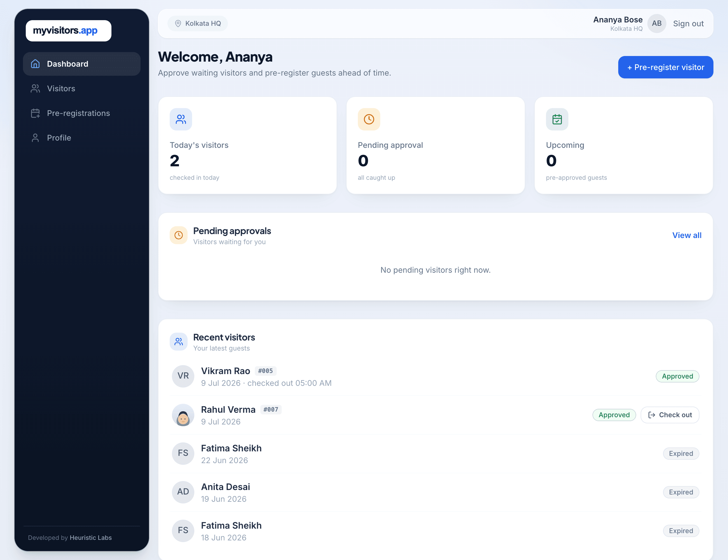Click Expired badge on 22 Jun Fatima Sheikh row

[681, 453]
